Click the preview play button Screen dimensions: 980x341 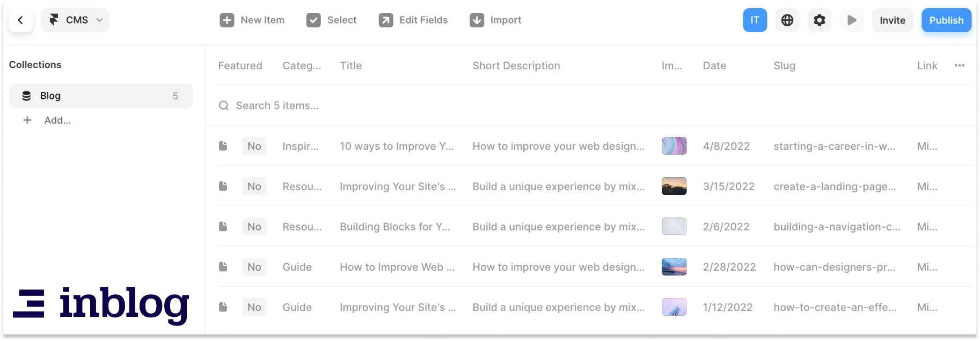pyautogui.click(x=852, y=20)
